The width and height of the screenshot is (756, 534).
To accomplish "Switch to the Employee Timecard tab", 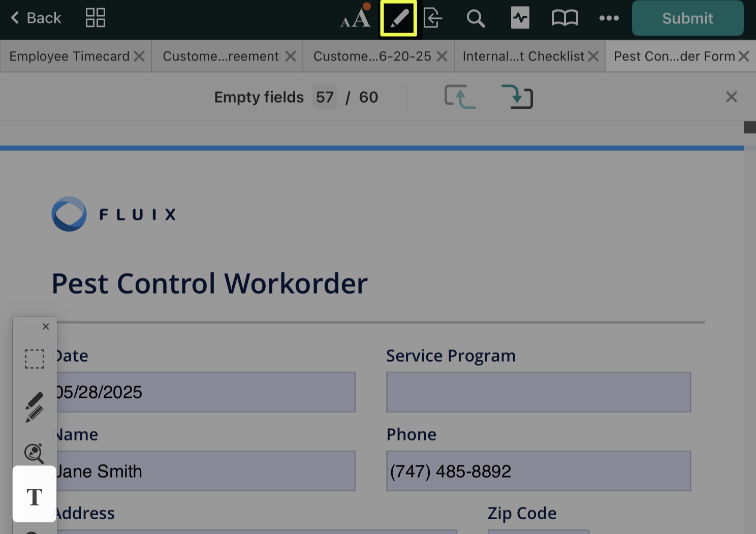I will click(x=70, y=56).
